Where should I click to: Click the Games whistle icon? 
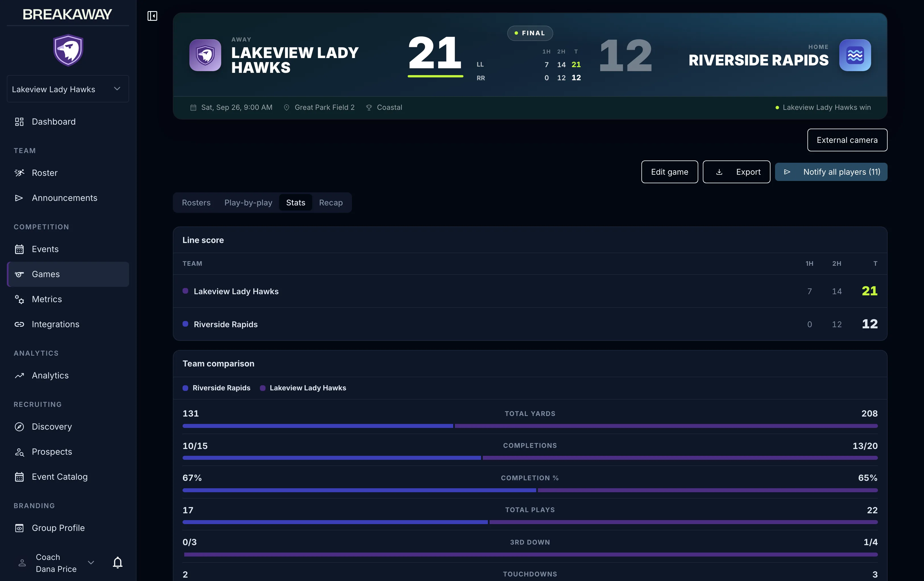click(19, 274)
